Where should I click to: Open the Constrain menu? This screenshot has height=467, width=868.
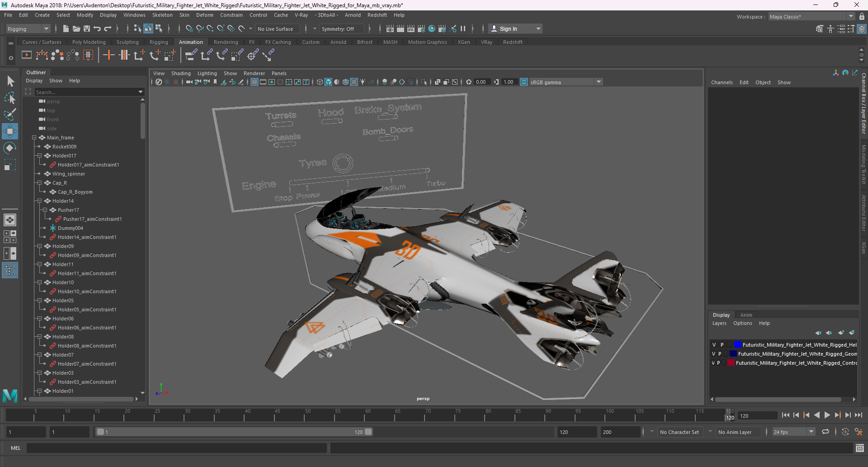(x=231, y=15)
